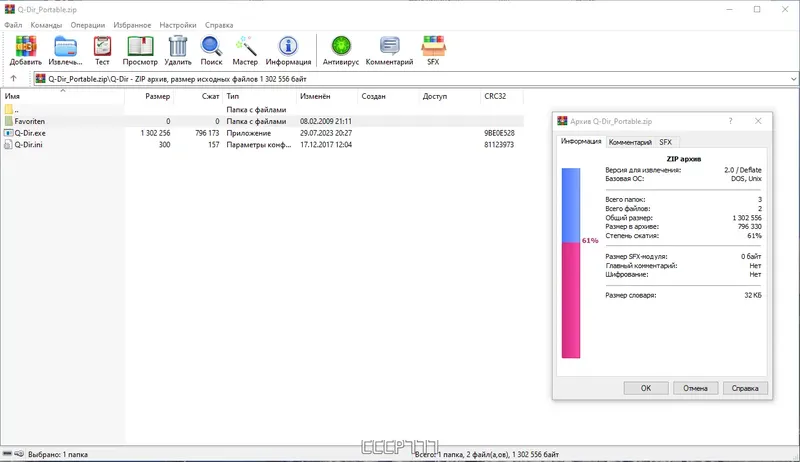800x462 pixels.
Task: Select the Q-Dir.exe file name
Action: (30, 133)
